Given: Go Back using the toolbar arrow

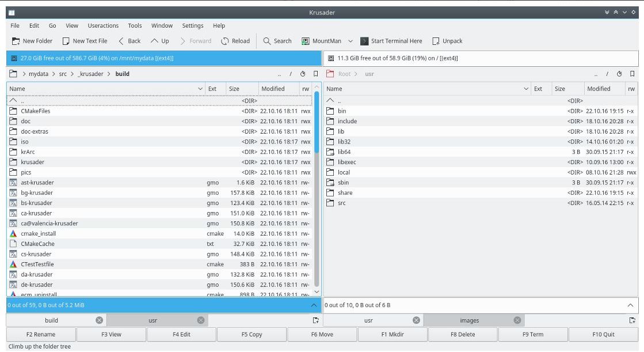Looking at the screenshot, I should click(x=129, y=41).
